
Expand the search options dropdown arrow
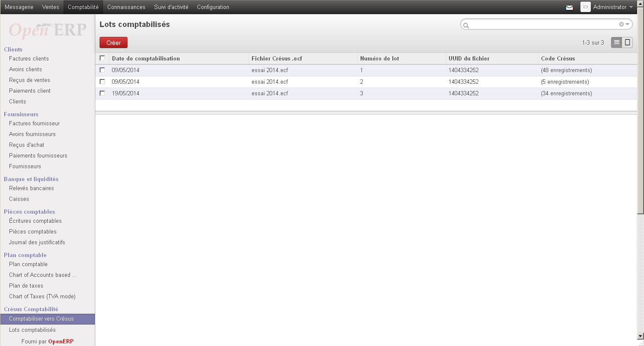point(627,24)
